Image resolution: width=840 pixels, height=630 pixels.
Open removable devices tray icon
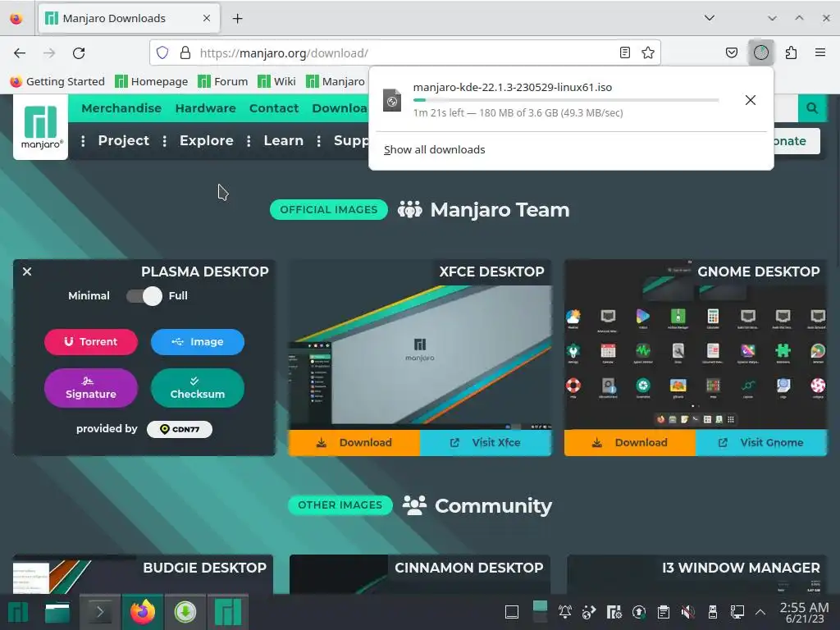coord(713,611)
